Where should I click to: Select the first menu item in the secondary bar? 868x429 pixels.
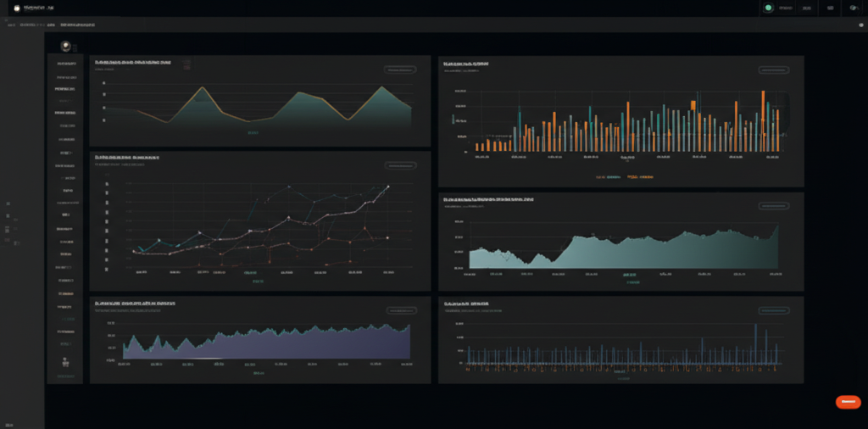click(12, 26)
